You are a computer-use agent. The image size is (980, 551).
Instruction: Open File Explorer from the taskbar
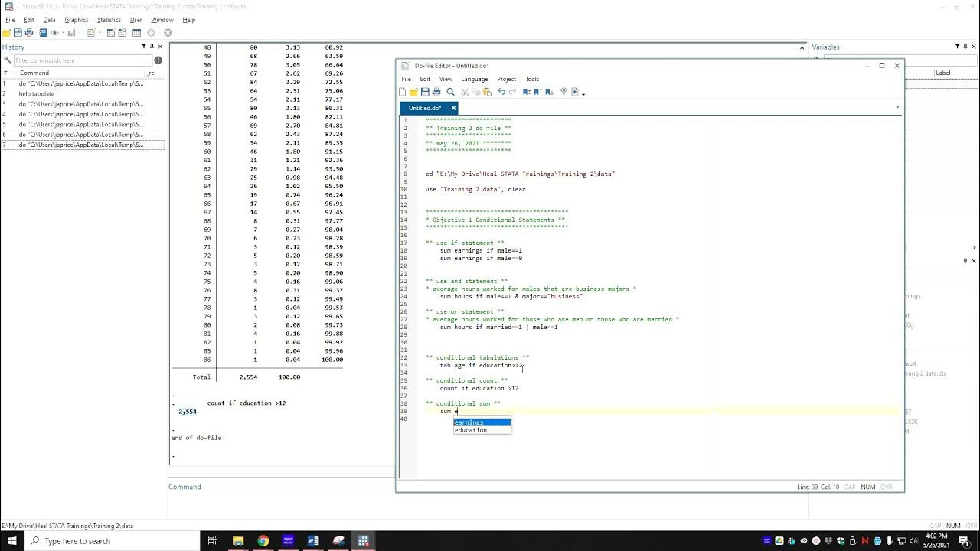(x=237, y=541)
